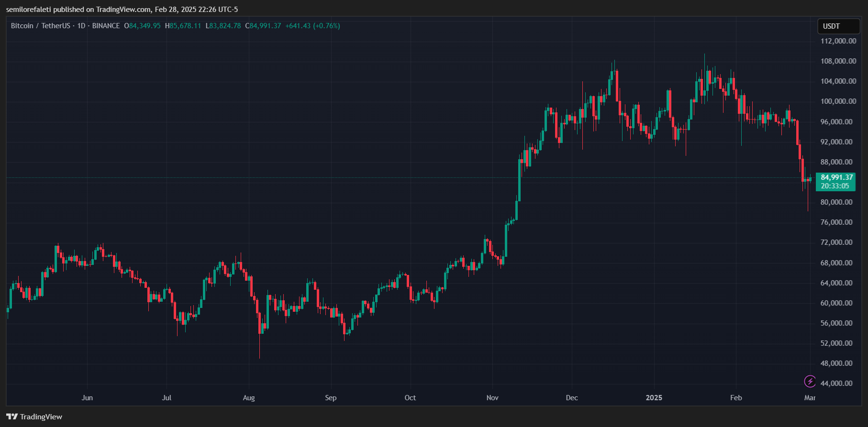Click the 44,000.00 price axis label
The image size is (868, 427).
836,383
